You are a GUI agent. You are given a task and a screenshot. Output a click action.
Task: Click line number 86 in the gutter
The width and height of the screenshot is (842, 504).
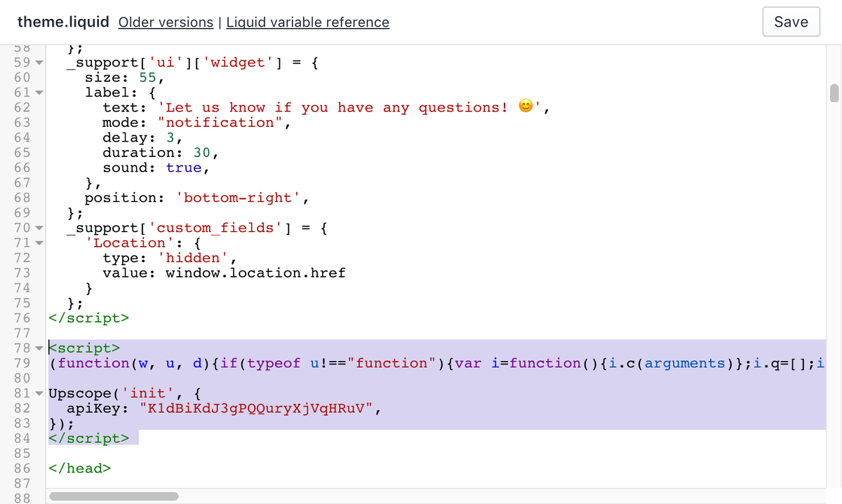(x=22, y=468)
